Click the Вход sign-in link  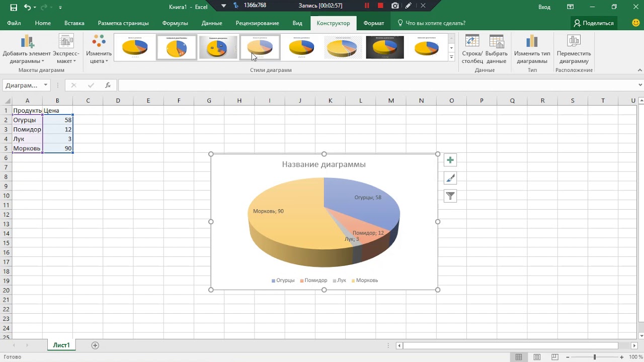coord(544,7)
